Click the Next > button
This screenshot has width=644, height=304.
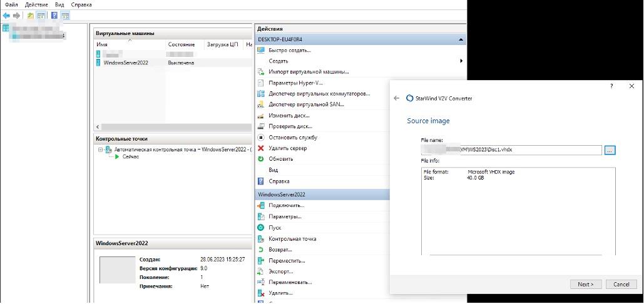pyautogui.click(x=586, y=284)
